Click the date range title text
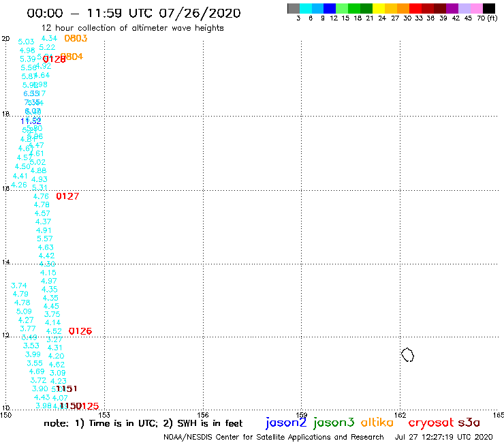This screenshot has width=504, height=443. 133,13
